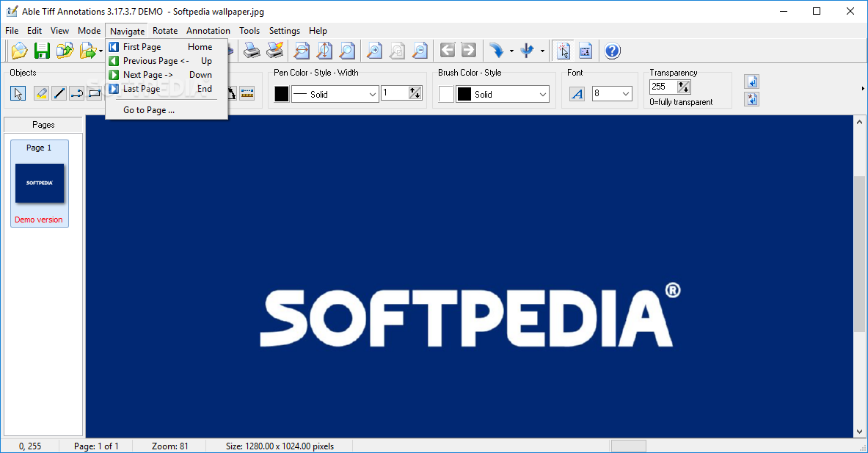Open the Annotation menu

[x=208, y=30]
